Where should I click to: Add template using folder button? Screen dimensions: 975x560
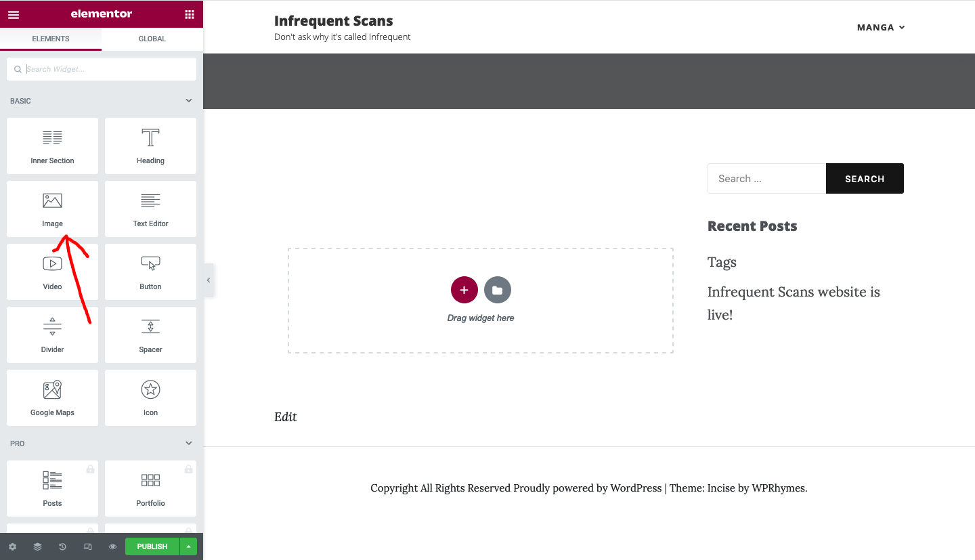pyautogui.click(x=498, y=290)
